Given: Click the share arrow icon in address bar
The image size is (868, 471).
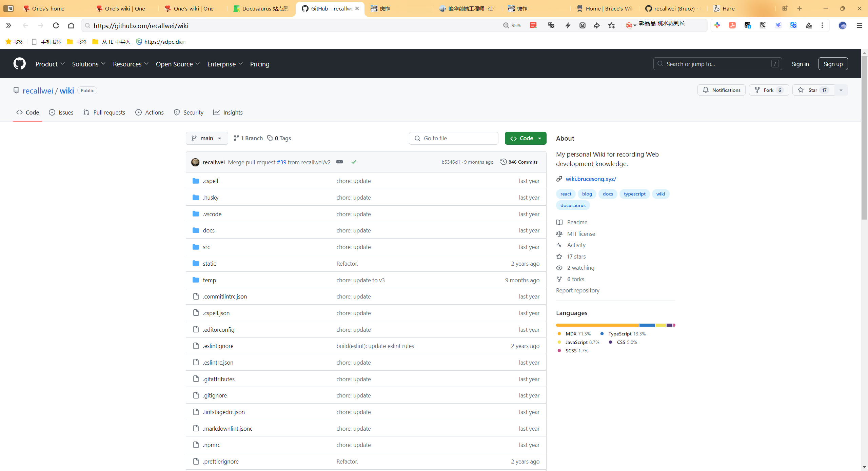Looking at the screenshot, I should 596,25.
